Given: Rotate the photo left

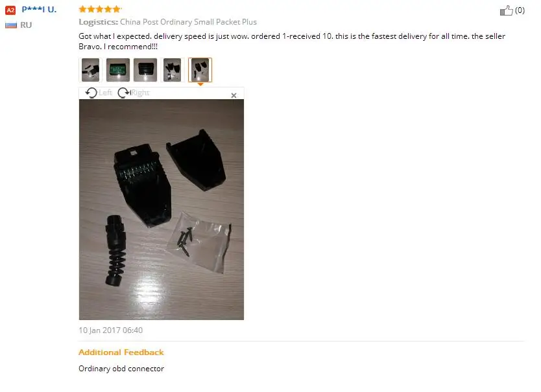Looking at the screenshot, I should (91, 93).
